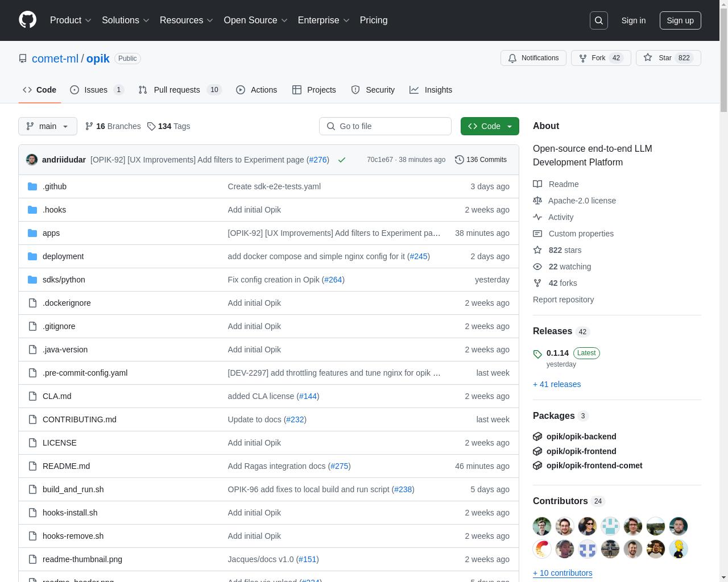This screenshot has width=728, height=582.
Task: Fork the repository via Fork button
Action: pos(601,58)
